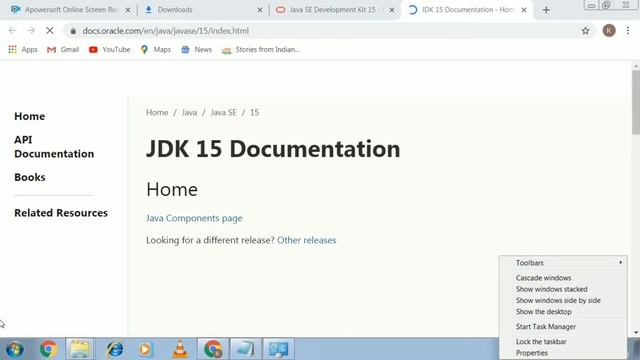Open Home in left sidebar
The width and height of the screenshot is (640, 360).
click(29, 116)
